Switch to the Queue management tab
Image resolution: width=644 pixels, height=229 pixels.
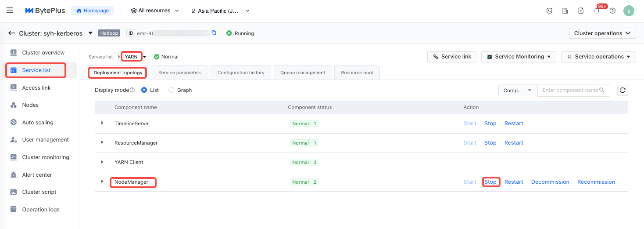[x=303, y=73]
